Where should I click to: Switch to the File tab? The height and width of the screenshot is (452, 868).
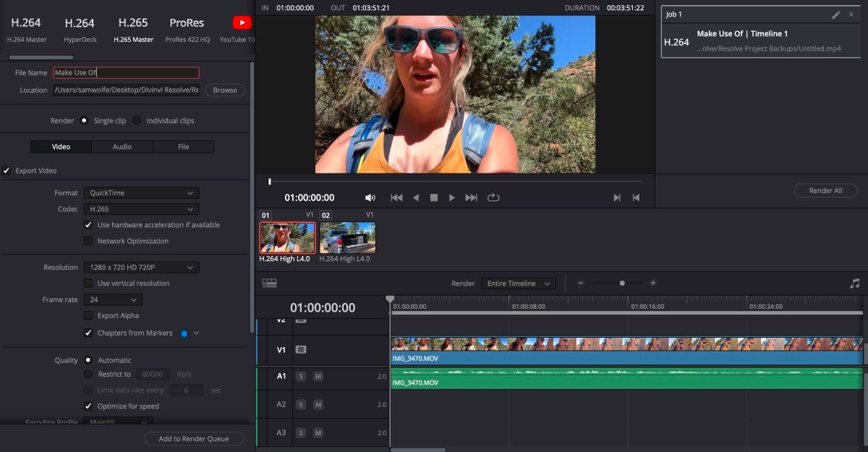click(183, 146)
